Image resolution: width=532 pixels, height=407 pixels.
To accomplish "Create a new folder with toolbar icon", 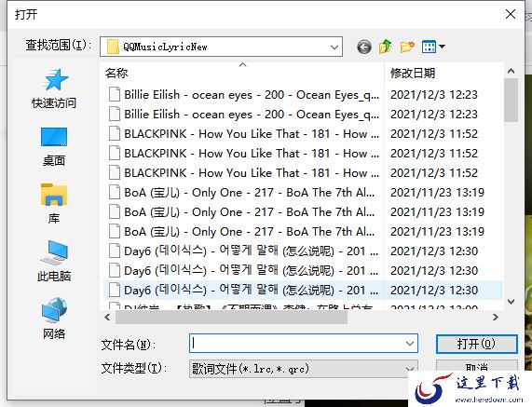I will 407,47.
